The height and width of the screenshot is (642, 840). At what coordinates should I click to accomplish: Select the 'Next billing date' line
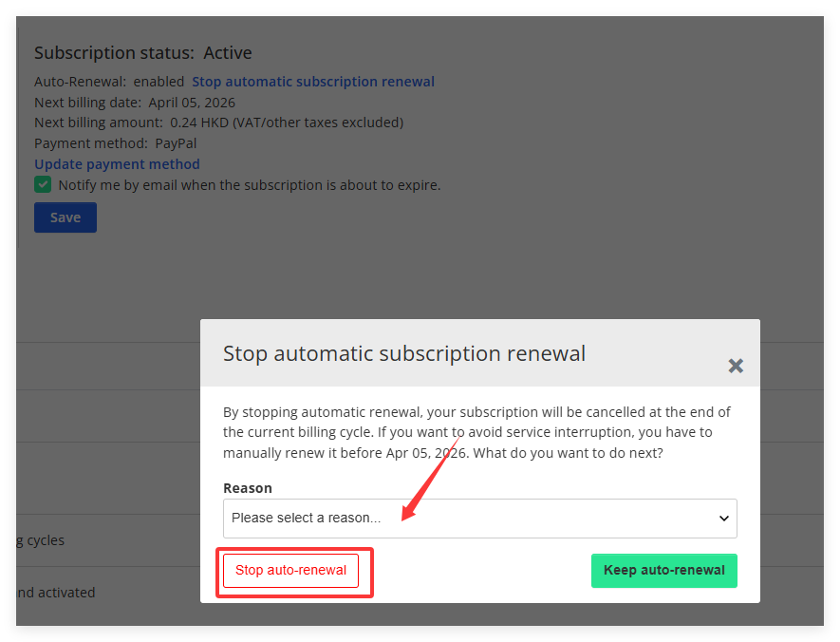pyautogui.click(x=135, y=103)
